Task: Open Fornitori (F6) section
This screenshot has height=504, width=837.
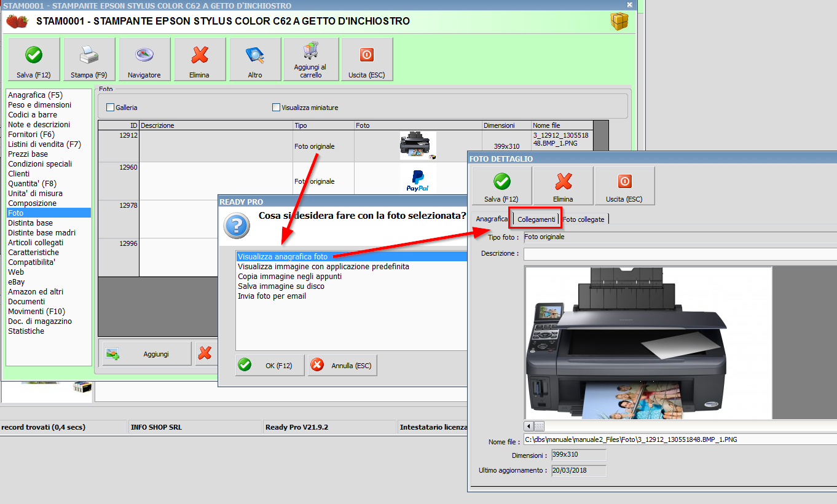Action: pos(49,135)
